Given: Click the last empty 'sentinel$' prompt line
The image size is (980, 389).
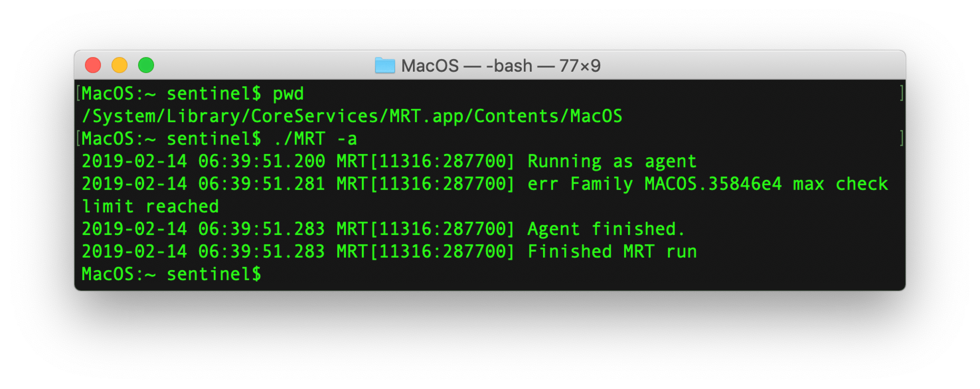Looking at the screenshot, I should 171,274.
